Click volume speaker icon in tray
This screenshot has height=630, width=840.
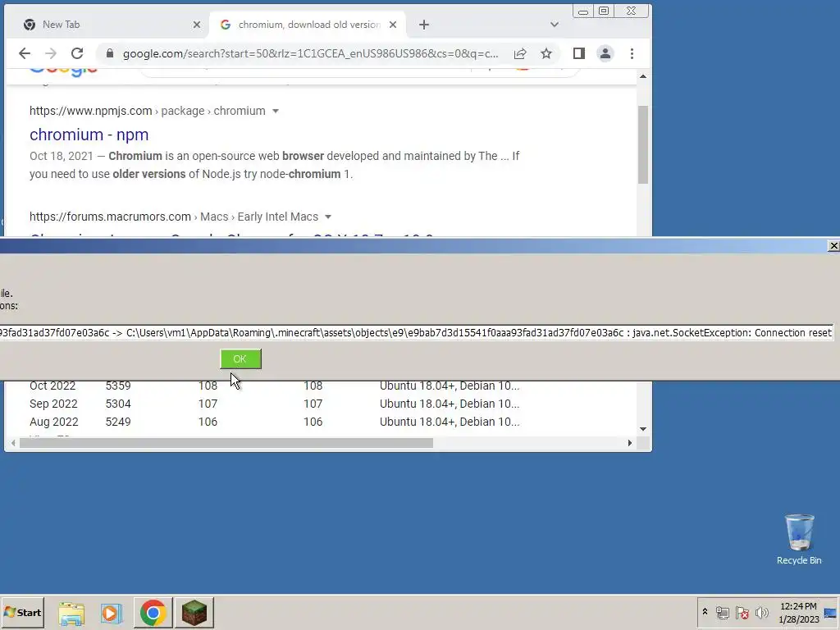coord(761,612)
